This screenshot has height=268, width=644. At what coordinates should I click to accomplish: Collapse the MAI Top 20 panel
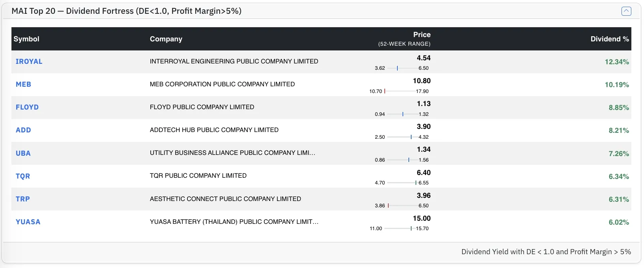tap(626, 11)
